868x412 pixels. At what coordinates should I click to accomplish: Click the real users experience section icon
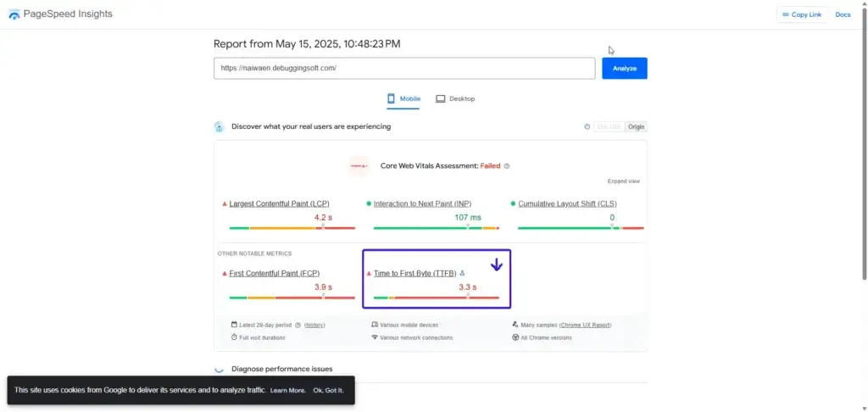[220, 127]
